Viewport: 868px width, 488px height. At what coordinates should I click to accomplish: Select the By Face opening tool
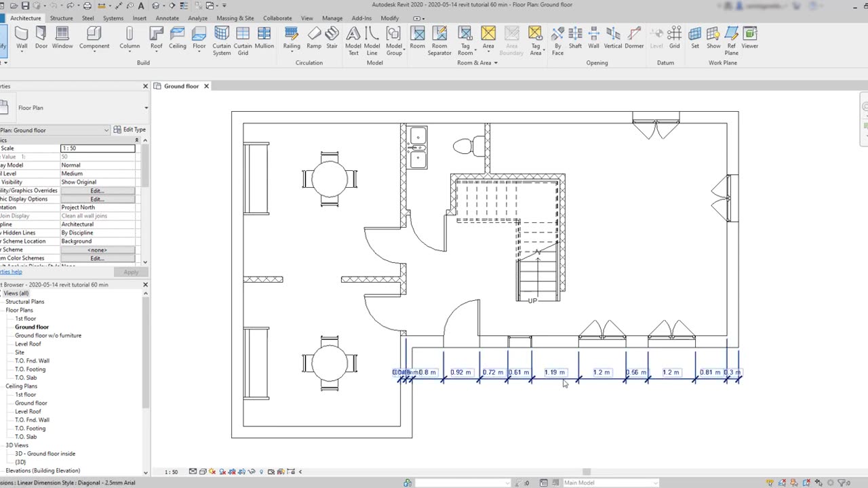click(x=557, y=41)
